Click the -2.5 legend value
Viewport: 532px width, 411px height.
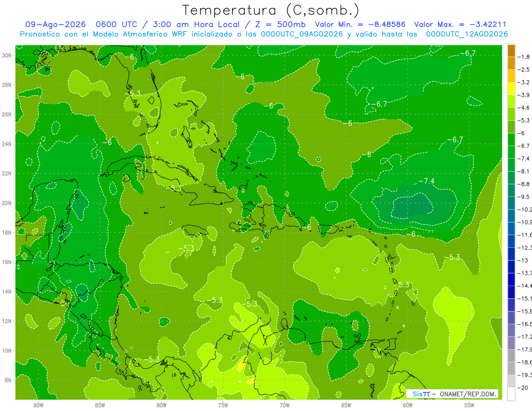click(524, 70)
